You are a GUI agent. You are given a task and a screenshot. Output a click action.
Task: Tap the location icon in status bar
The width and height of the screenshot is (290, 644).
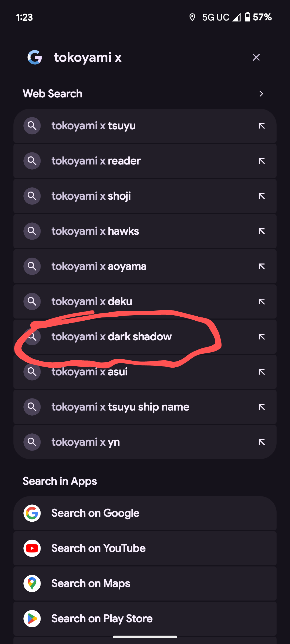pyautogui.click(x=192, y=17)
